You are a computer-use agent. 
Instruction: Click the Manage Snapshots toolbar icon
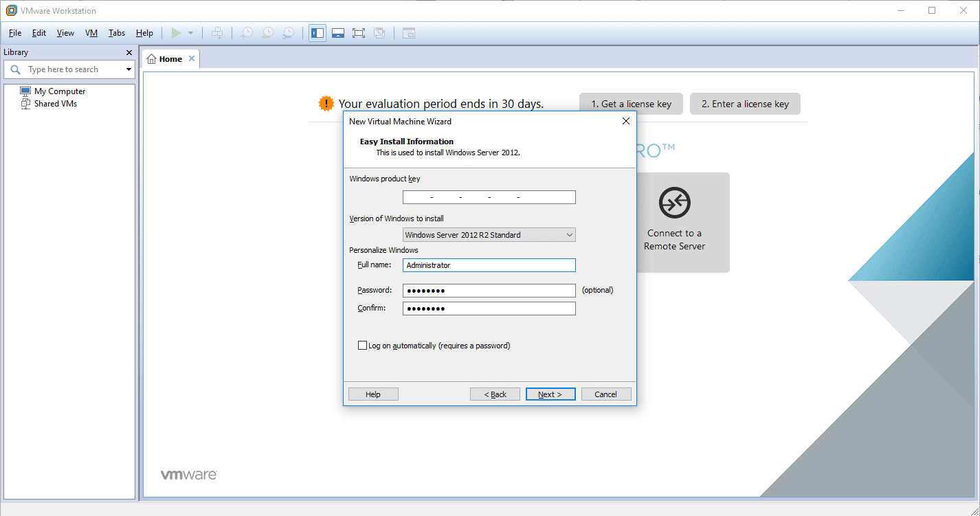pos(289,33)
